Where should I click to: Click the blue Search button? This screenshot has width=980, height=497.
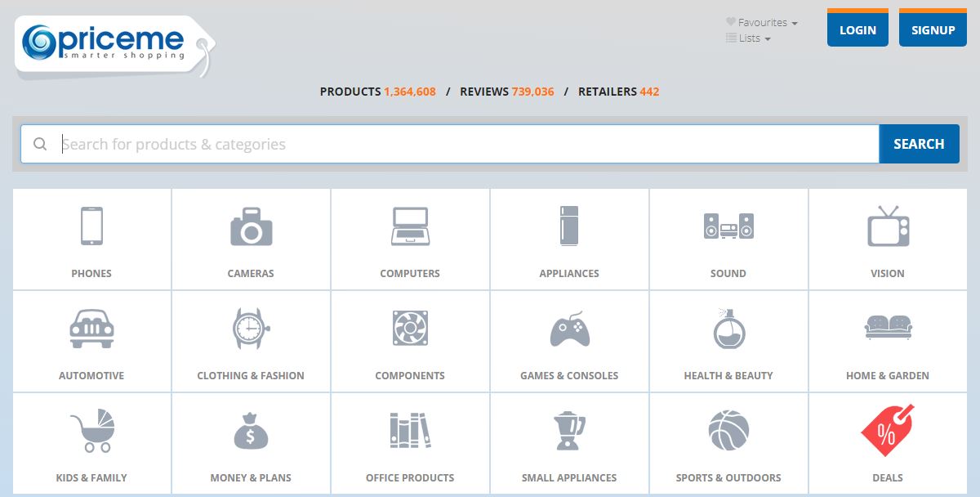click(x=919, y=144)
